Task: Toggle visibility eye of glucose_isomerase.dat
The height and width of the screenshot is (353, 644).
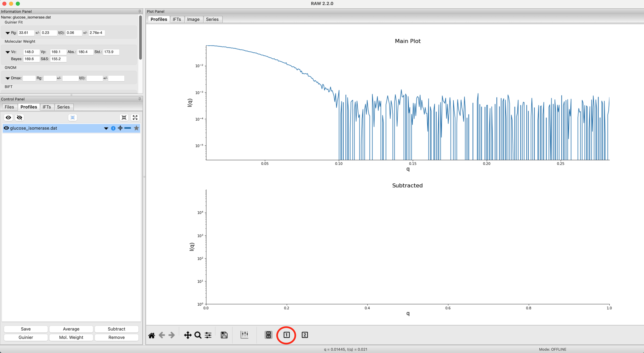Action: (6, 128)
